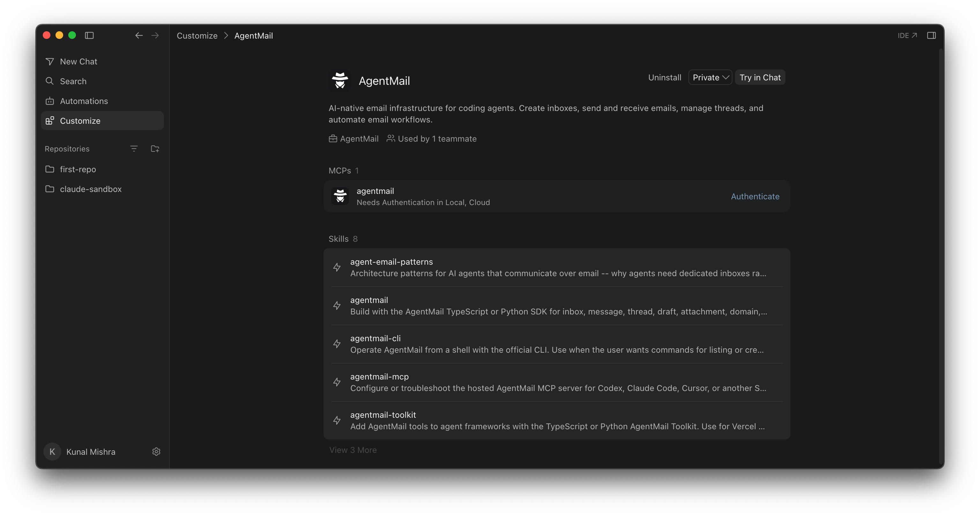This screenshot has width=980, height=516.
Task: Click the agentmail MCP server logo
Action: point(340,196)
